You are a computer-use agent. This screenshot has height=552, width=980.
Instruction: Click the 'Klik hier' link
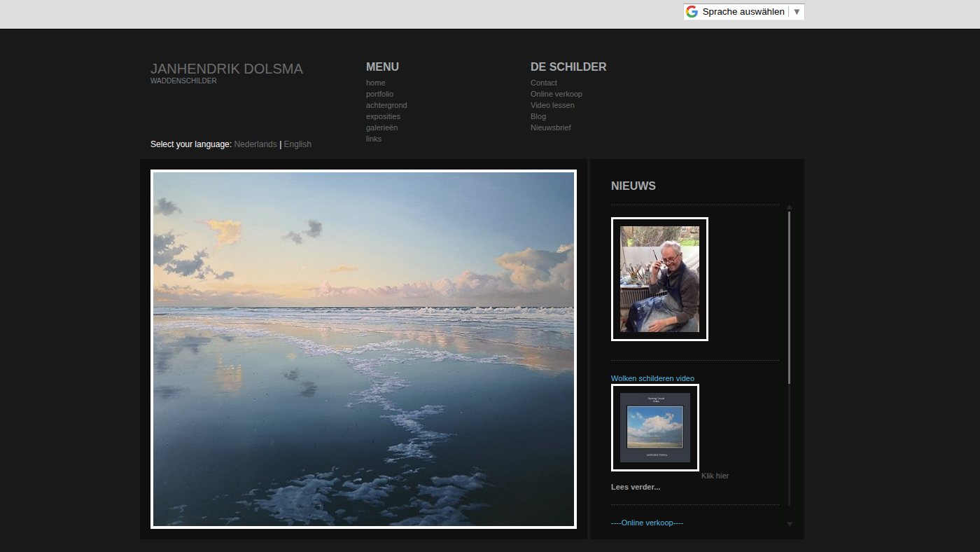point(715,476)
